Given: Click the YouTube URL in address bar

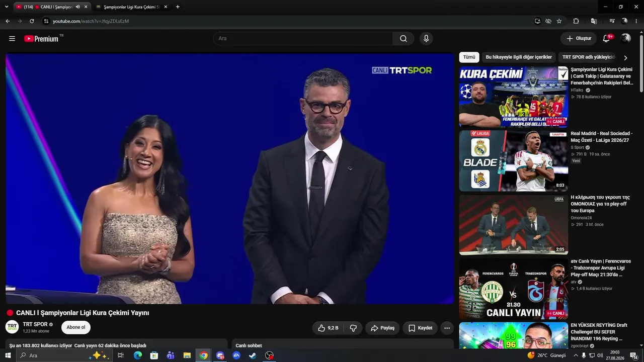Looking at the screenshot, I should pyautogui.click(x=91, y=21).
